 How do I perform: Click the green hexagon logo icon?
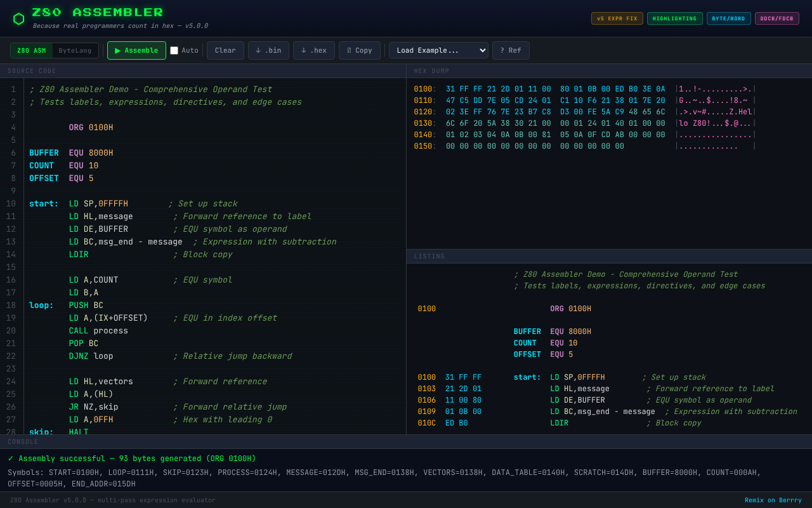(18, 19)
